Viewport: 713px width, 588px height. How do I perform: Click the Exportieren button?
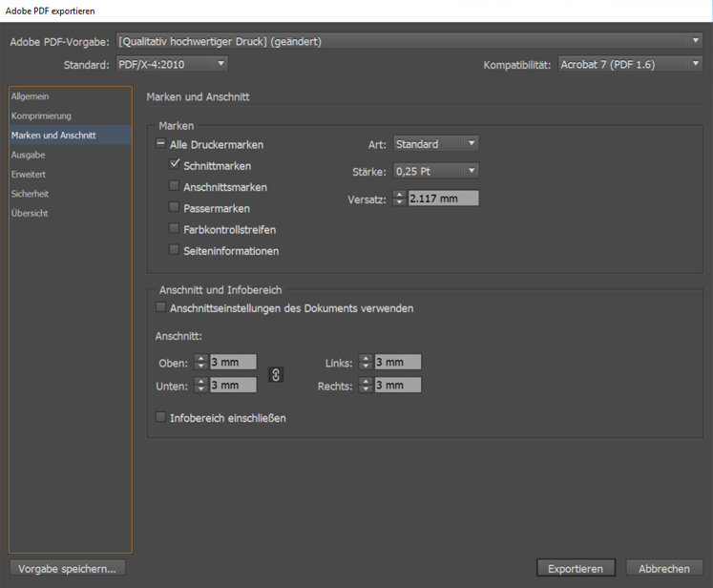click(x=576, y=569)
